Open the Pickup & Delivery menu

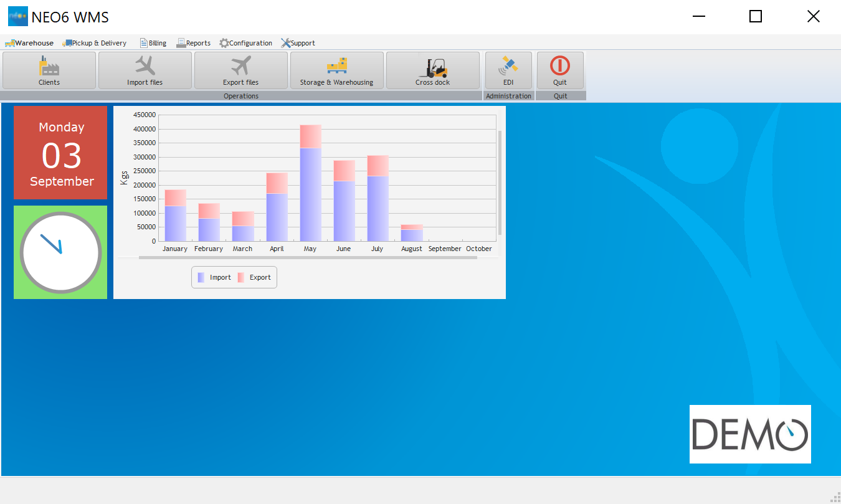click(x=94, y=43)
